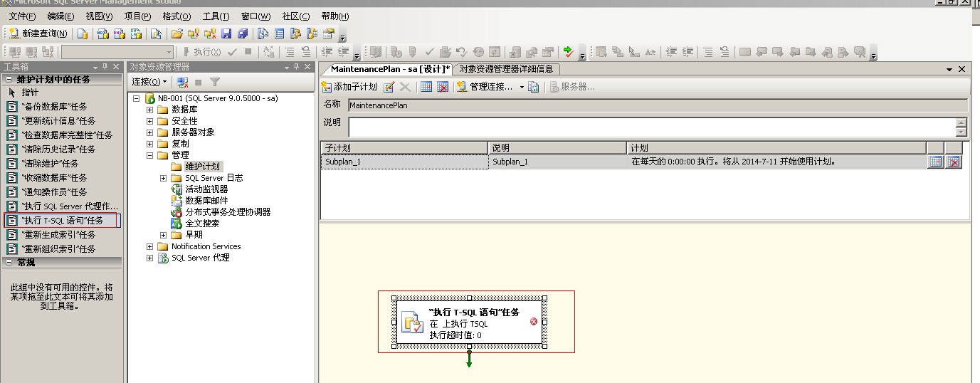Toggle the 工具箱 panel auto-hide pin
The image size is (980, 383).
[x=105, y=67]
